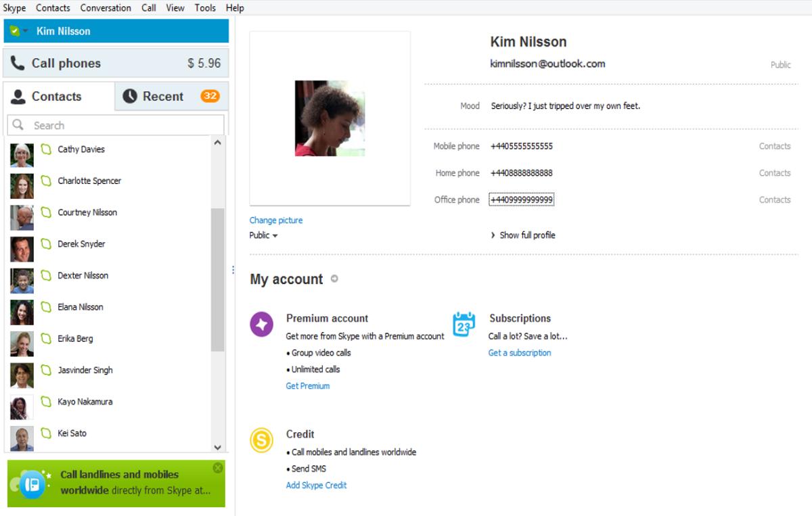Click the Add Skype Credit link
This screenshot has width=812, height=516.
[x=316, y=485]
